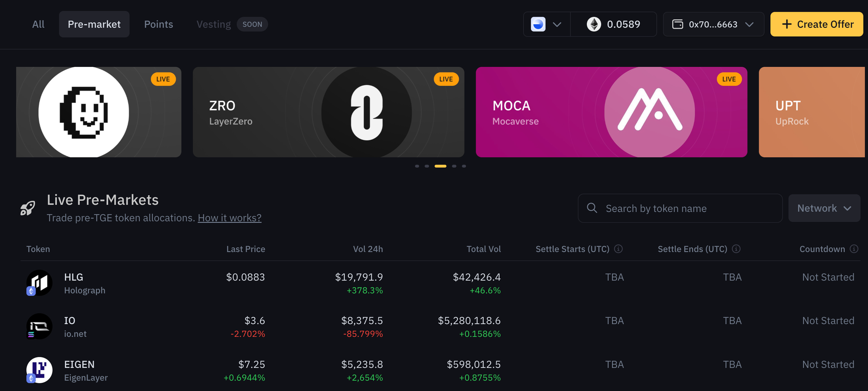Click the LIVE badge on the MOCA card
Screen dimensions: 868x391
[x=729, y=79]
